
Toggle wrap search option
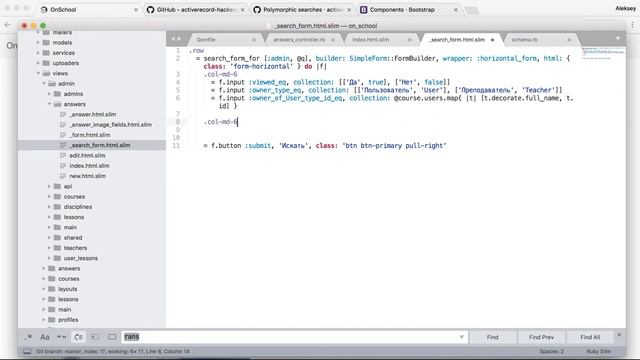tap(78, 337)
